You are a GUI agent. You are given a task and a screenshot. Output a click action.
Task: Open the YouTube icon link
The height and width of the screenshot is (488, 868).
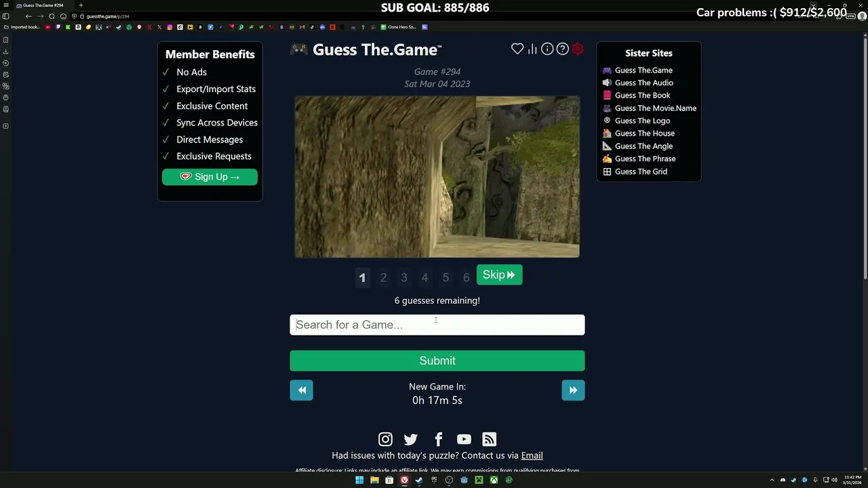(464, 439)
